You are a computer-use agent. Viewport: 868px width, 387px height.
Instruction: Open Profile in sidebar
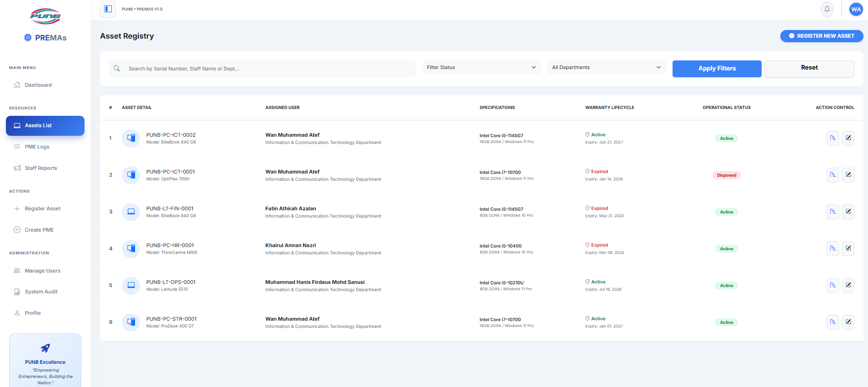pyautogui.click(x=45, y=313)
